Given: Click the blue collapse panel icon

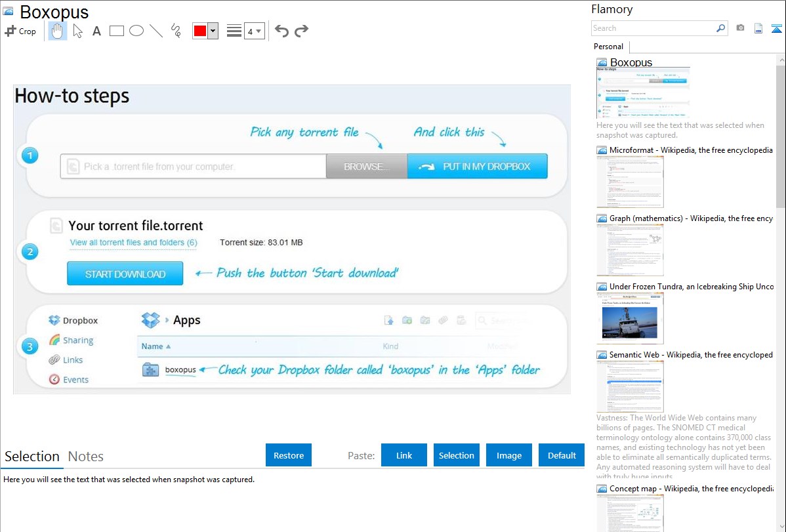Looking at the screenshot, I should click(x=776, y=28).
